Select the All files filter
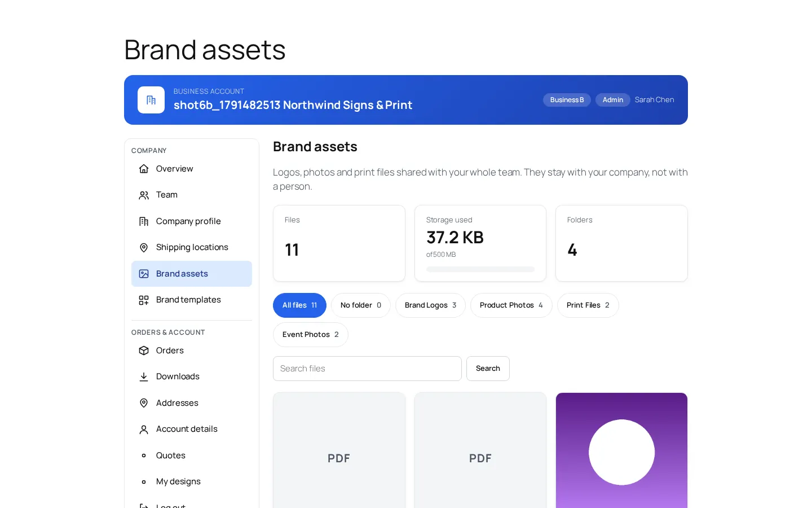This screenshot has width=812, height=508. [x=299, y=305]
